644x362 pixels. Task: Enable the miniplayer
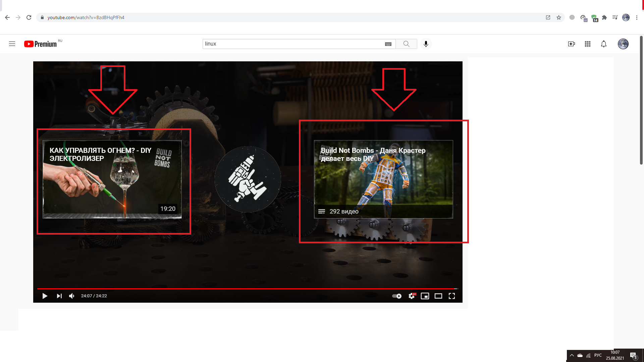(x=425, y=296)
